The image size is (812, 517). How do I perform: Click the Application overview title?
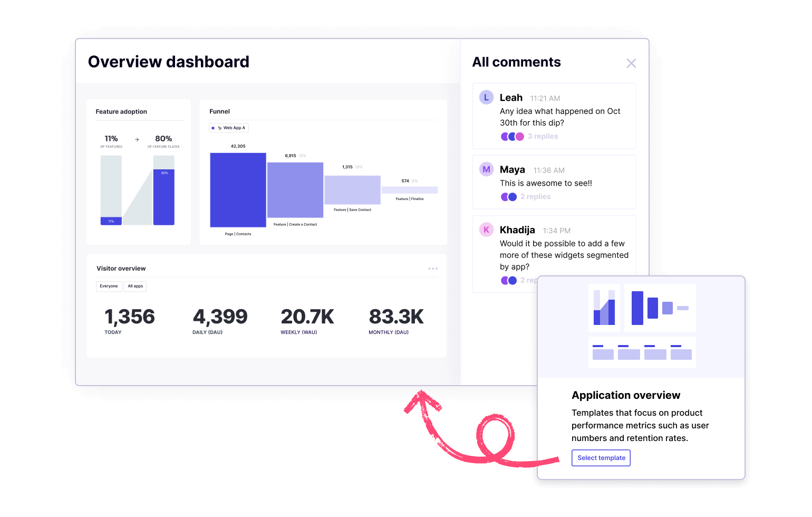(626, 395)
